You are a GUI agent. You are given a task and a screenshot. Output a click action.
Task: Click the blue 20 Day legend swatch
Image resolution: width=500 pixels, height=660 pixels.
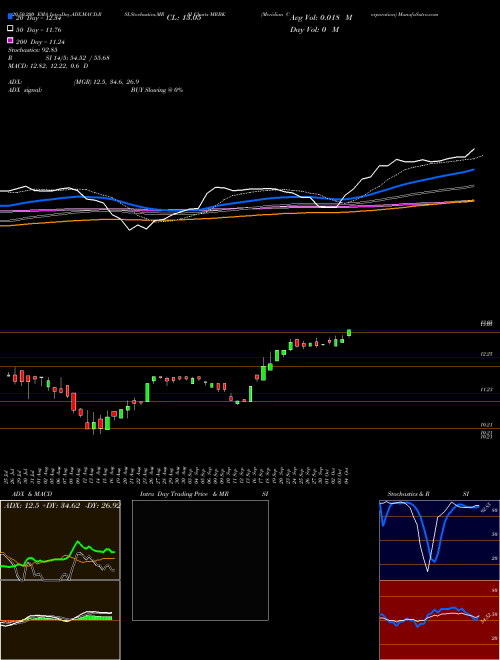[x=11, y=17]
